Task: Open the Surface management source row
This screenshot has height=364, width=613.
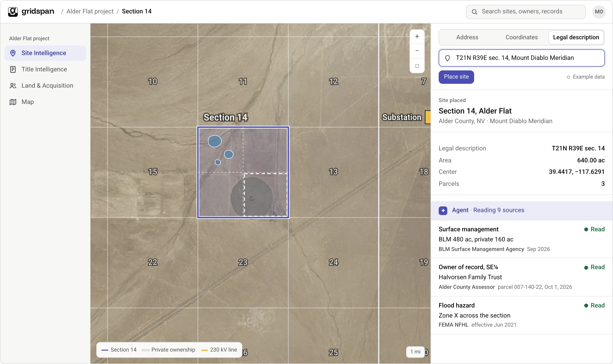Action: (x=521, y=239)
